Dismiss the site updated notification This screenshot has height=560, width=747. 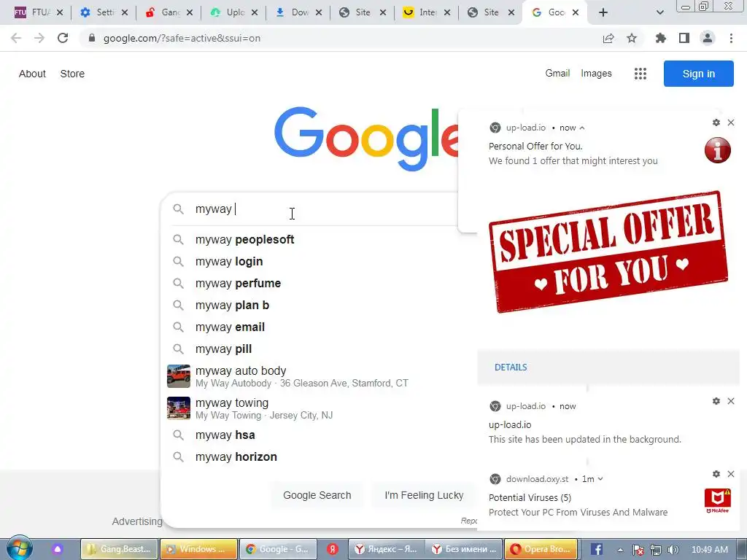(731, 401)
